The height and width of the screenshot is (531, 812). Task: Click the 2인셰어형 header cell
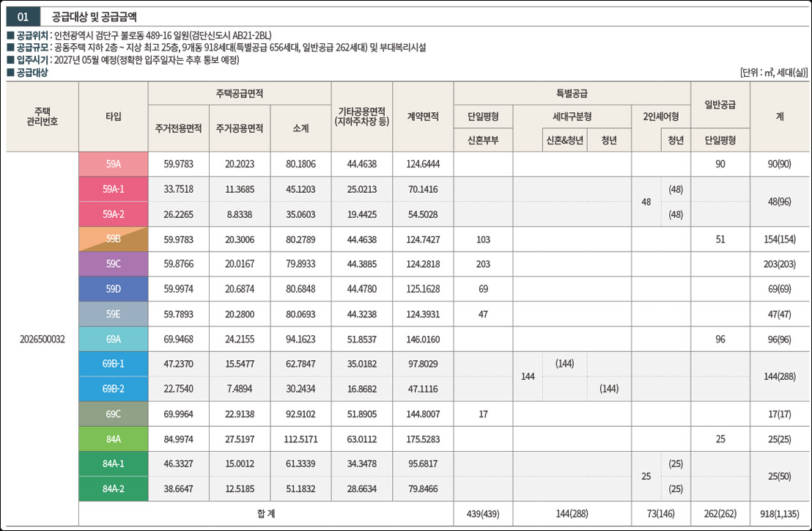pos(661,117)
